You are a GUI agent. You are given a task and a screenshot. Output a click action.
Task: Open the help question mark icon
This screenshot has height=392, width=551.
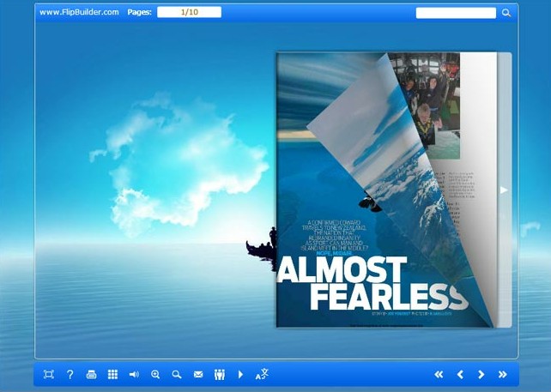[70, 374]
